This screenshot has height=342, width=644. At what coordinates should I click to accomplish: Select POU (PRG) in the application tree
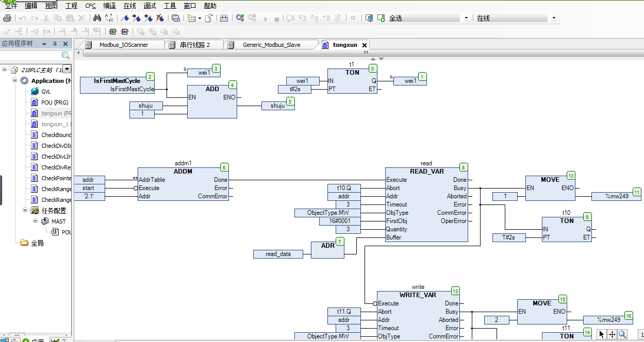tap(55, 102)
